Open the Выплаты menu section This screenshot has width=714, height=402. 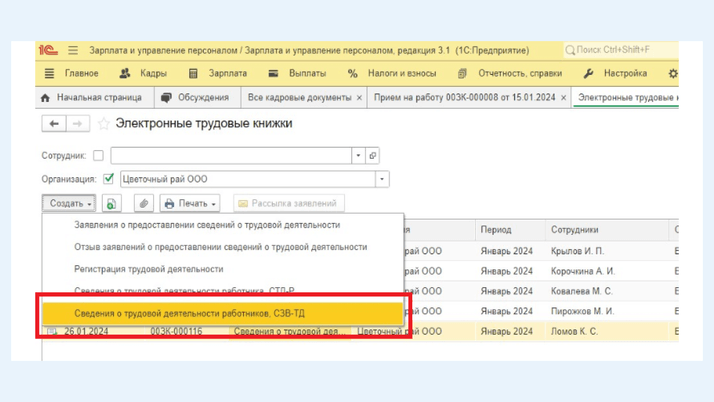[307, 73]
